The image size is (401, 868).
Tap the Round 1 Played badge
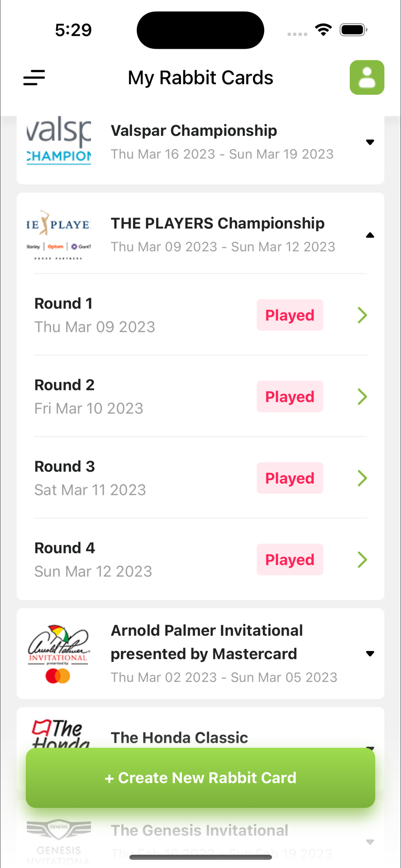290,315
